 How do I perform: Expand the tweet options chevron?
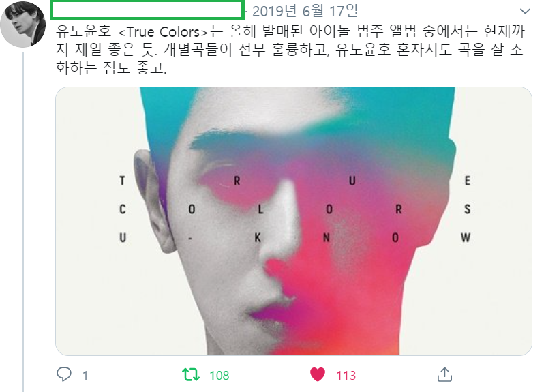(525, 11)
